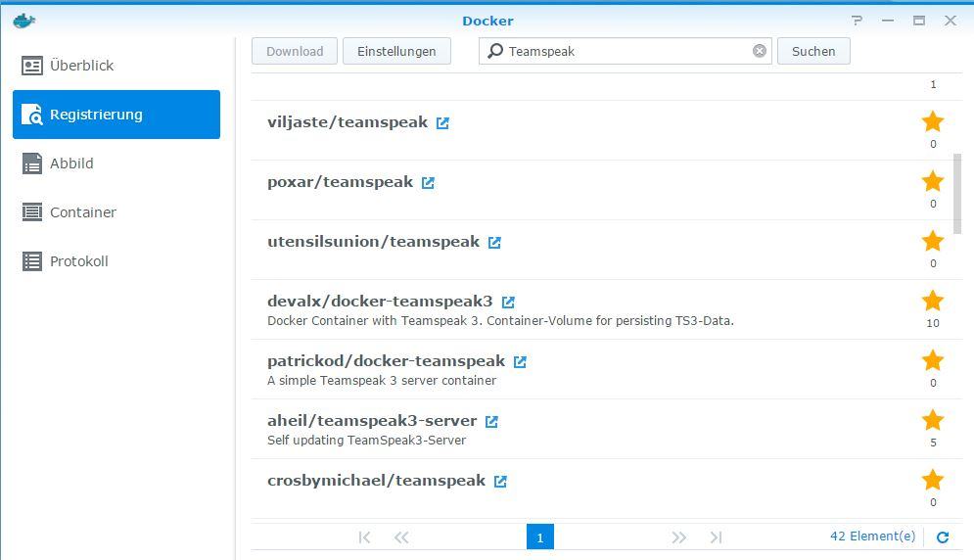
Task: Click the star for viljaste/teamspeak
Action: (932, 121)
